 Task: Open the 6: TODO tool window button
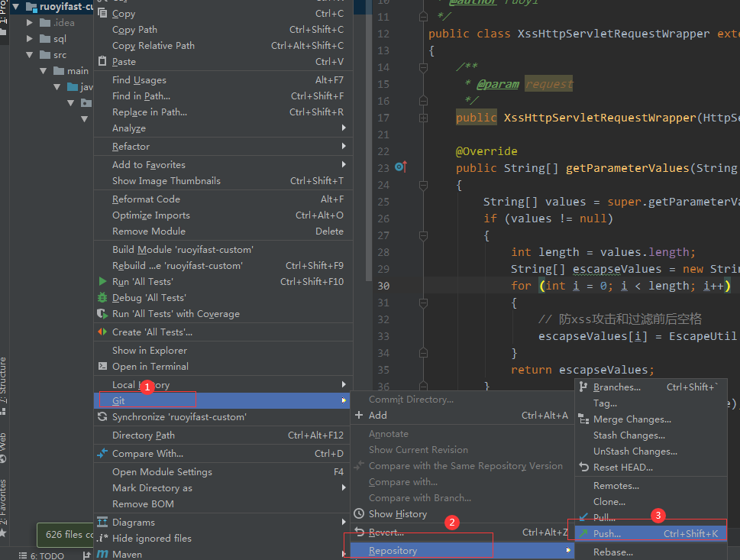tap(41, 555)
